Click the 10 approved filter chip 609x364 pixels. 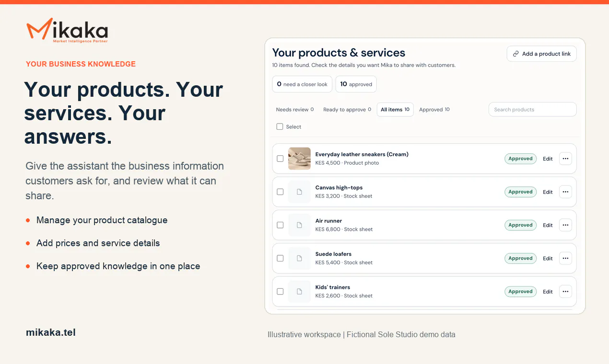pyautogui.click(x=356, y=84)
